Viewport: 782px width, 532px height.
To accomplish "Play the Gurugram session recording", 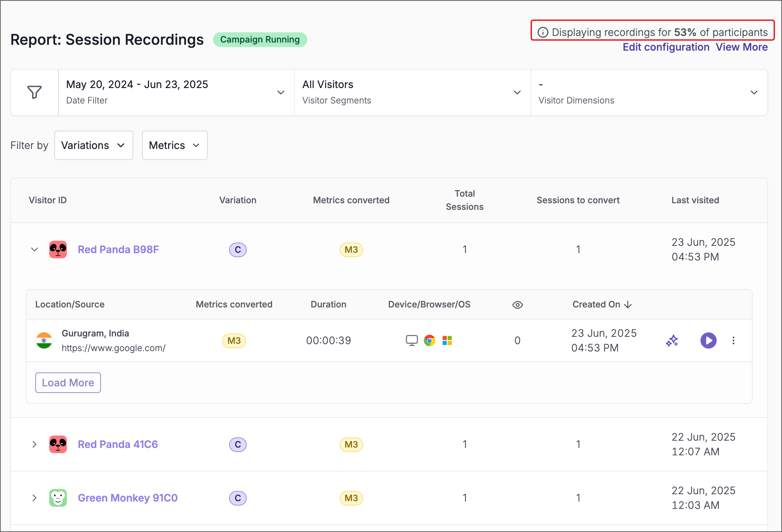I will pos(708,340).
